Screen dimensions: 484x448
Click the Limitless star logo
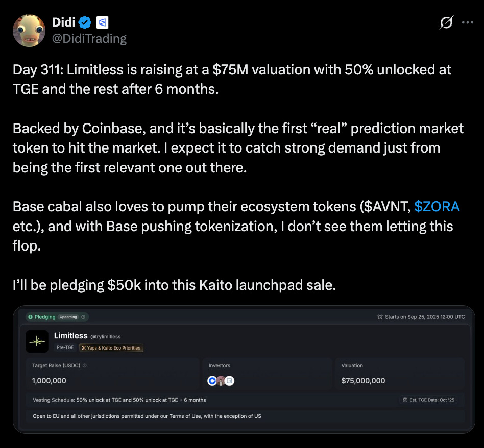[37, 342]
